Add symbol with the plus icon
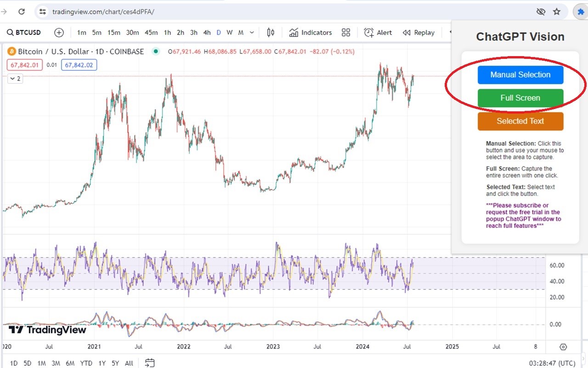The image size is (588, 368). 59,33
